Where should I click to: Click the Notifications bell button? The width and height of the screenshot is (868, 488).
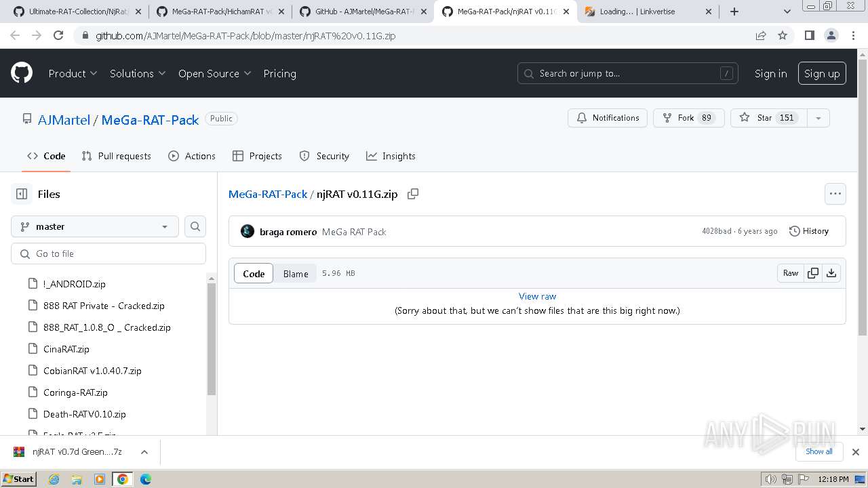(608, 118)
